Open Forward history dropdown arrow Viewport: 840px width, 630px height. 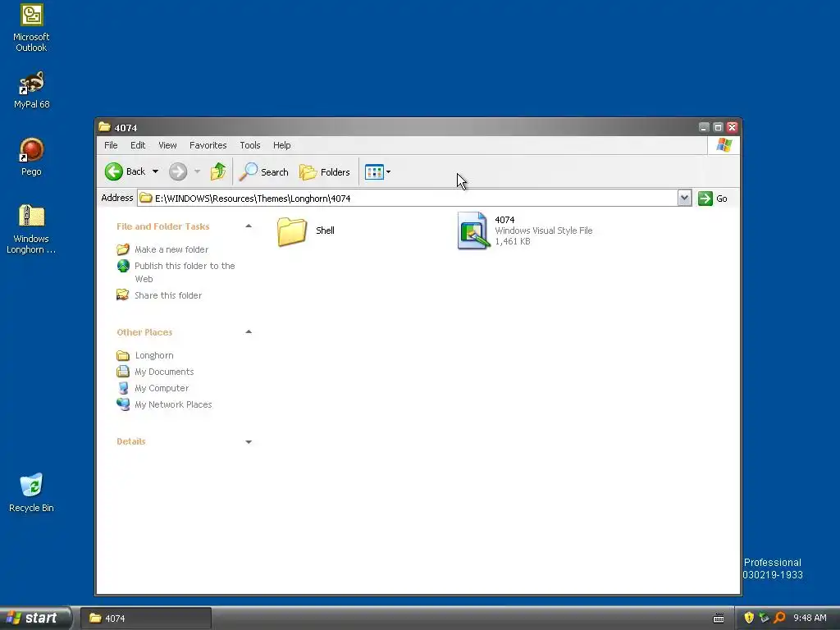[x=197, y=171]
